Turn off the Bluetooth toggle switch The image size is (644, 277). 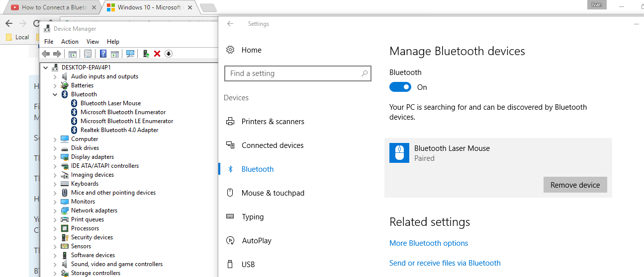(400, 87)
